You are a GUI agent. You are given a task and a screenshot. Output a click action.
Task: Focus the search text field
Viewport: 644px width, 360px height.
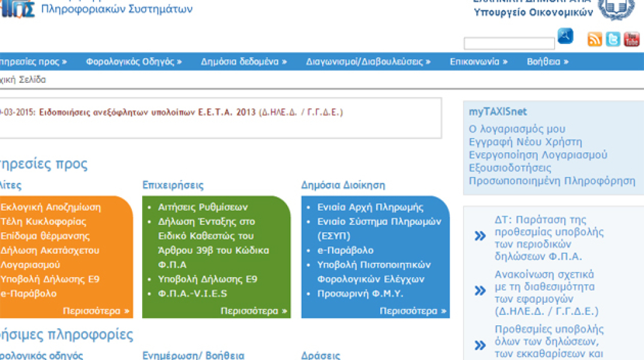click(x=509, y=43)
